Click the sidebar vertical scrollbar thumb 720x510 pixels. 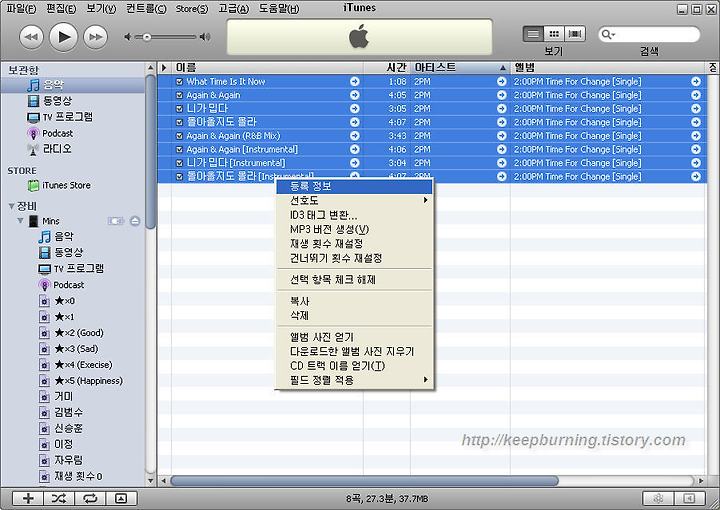tap(150, 151)
